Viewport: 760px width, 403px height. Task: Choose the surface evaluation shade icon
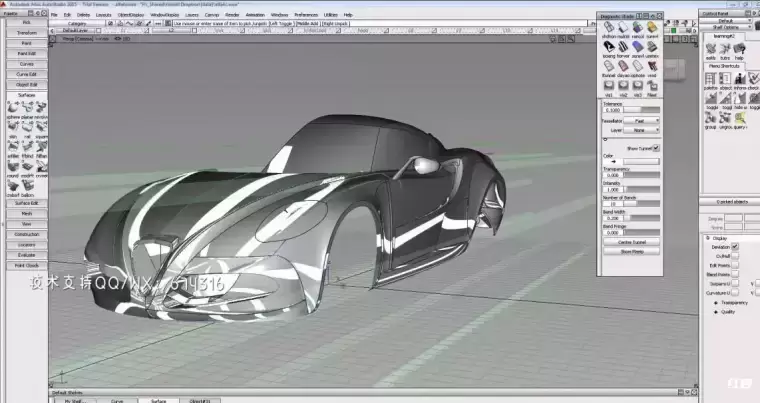point(638,47)
